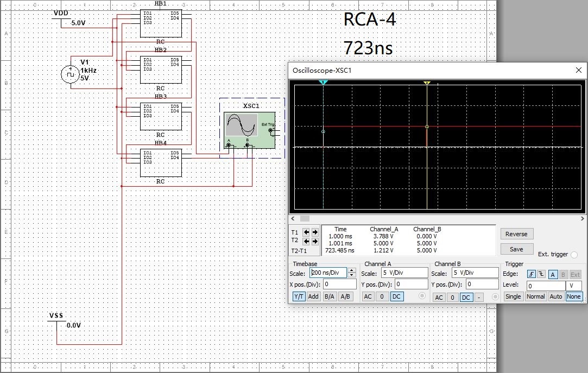Choose trigger source B
This screenshot has width=588, height=373.
point(563,274)
